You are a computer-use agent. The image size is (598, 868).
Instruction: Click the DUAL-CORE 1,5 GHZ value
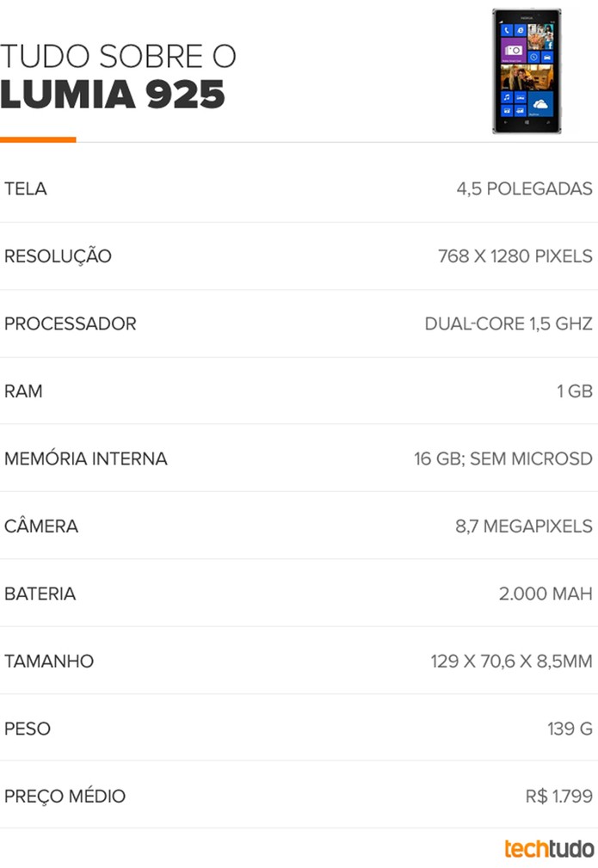coord(509,323)
